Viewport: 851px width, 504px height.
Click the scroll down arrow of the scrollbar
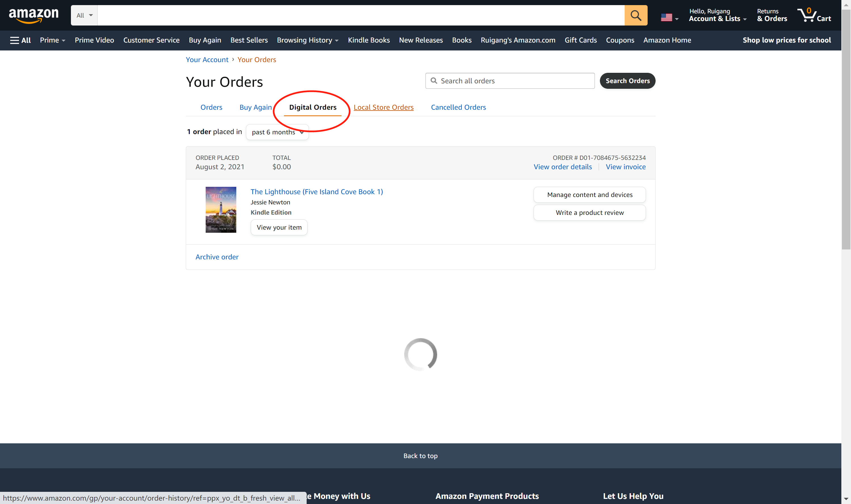(x=846, y=499)
